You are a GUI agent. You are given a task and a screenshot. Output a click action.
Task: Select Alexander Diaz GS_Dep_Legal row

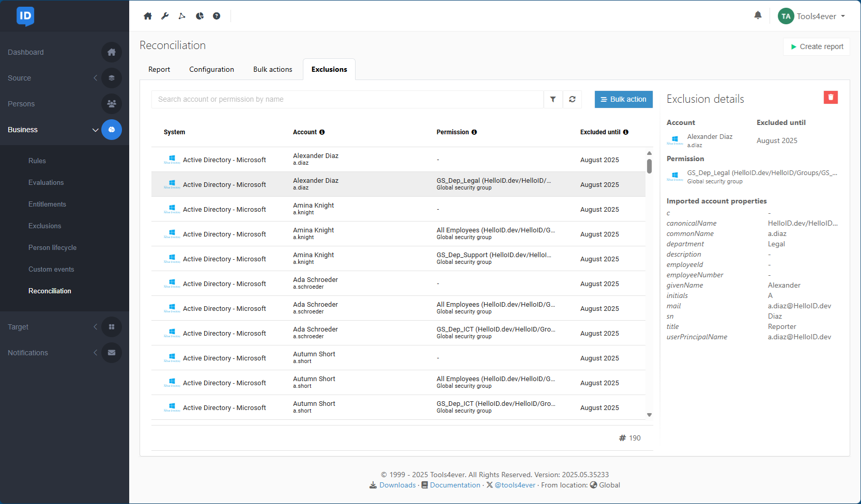point(398,184)
